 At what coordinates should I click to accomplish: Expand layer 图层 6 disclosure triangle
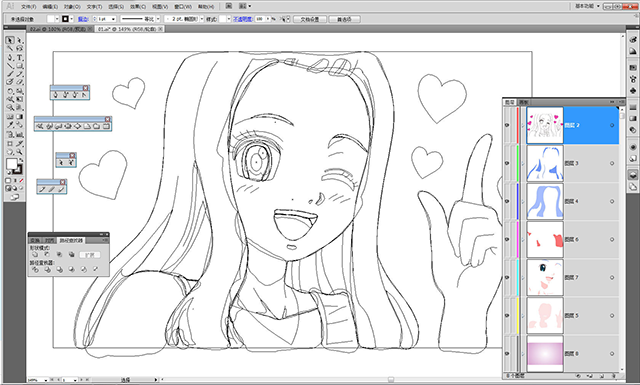523,239
